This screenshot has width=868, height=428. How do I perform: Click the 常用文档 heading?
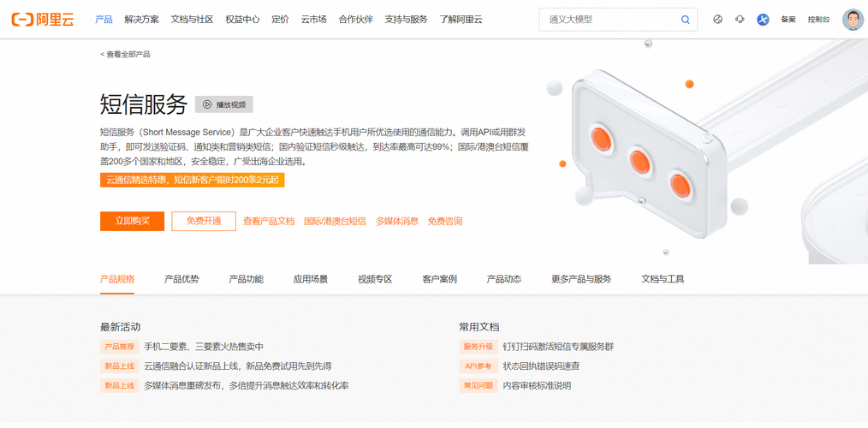(x=479, y=327)
